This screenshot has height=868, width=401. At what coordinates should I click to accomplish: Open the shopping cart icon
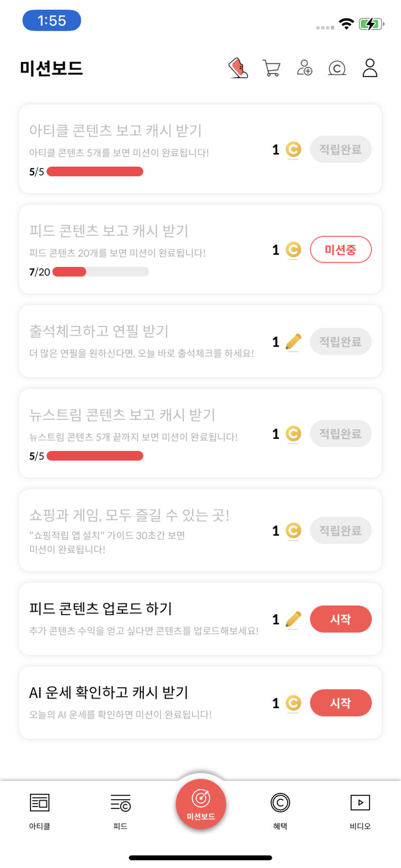(271, 68)
